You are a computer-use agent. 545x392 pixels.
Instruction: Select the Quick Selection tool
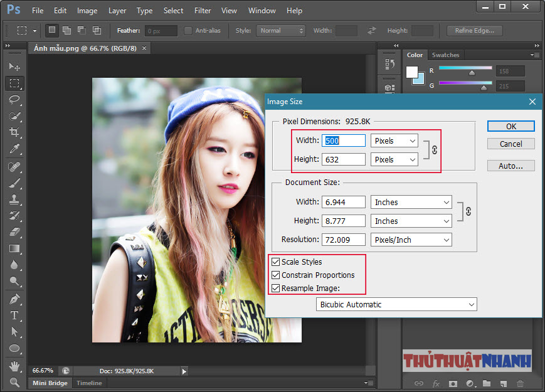pyautogui.click(x=14, y=116)
